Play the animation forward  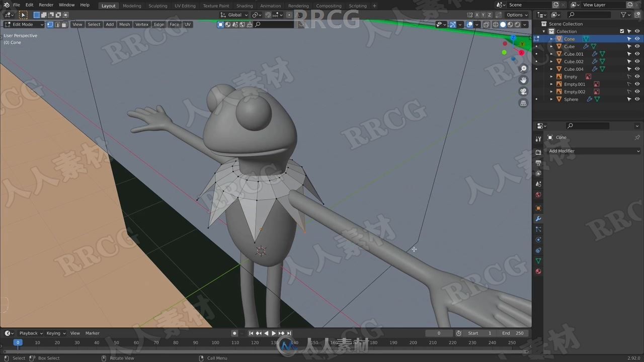[x=274, y=333]
